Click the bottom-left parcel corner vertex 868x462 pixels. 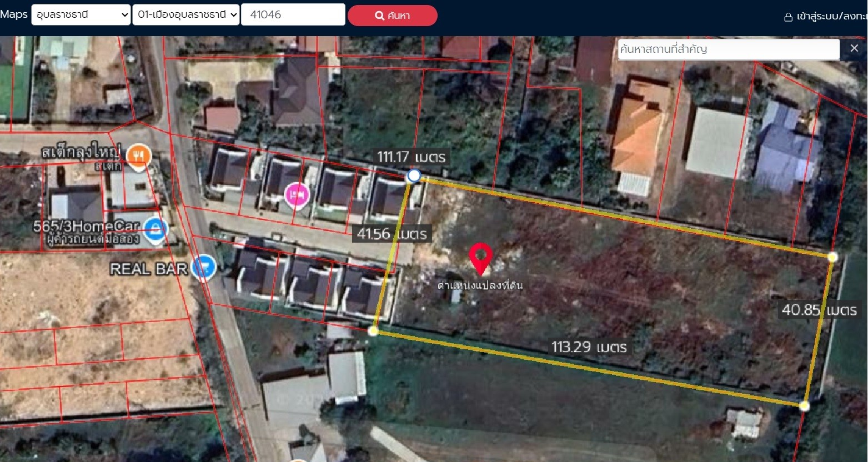tap(373, 331)
